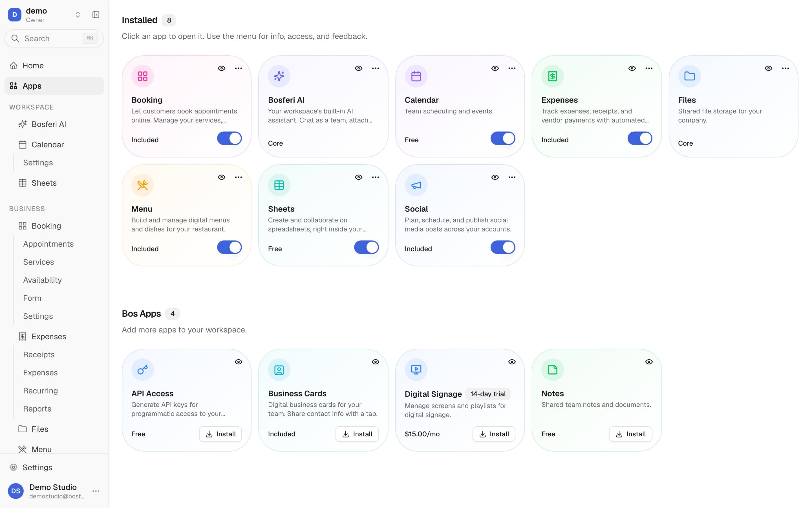812x508 pixels.
Task: Open Appointments under Booking in sidebar
Action: pos(48,244)
